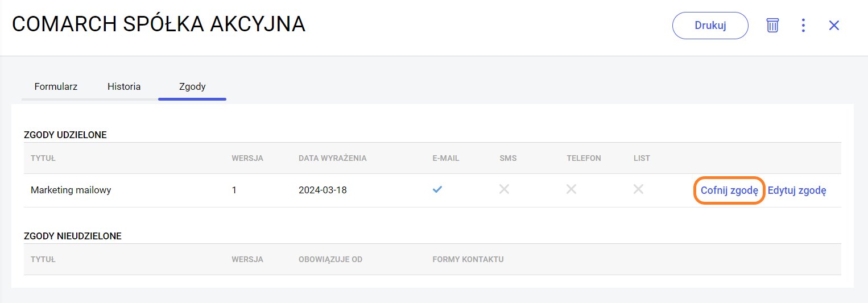Click the Cofnij zgodę link
The width and height of the screenshot is (868, 303).
729,190
